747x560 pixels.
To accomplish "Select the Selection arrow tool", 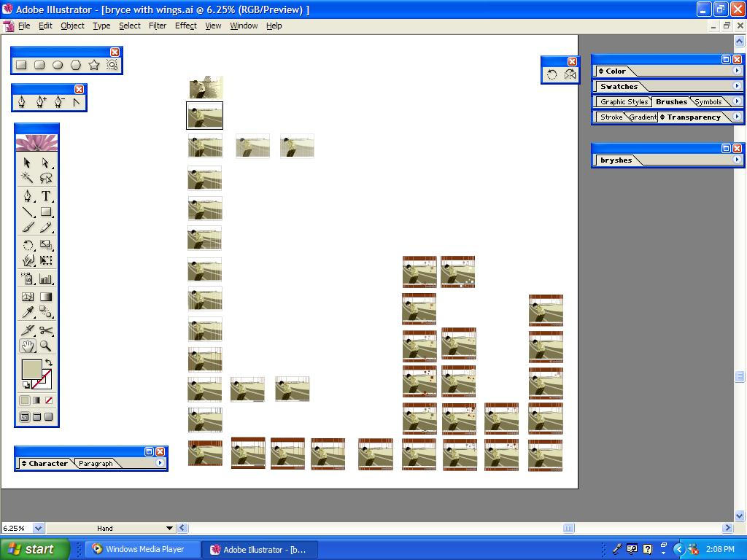I will pos(27,163).
